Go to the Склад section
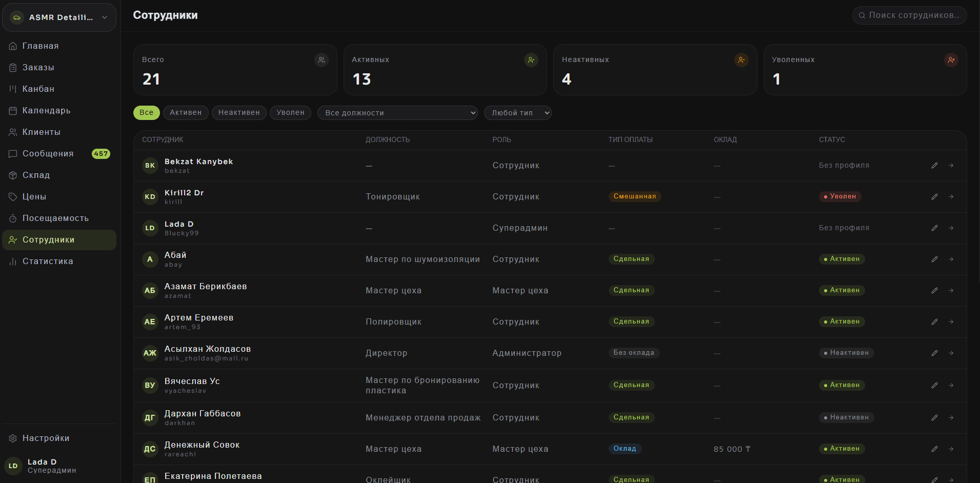Image resolution: width=980 pixels, height=483 pixels. (x=59, y=175)
